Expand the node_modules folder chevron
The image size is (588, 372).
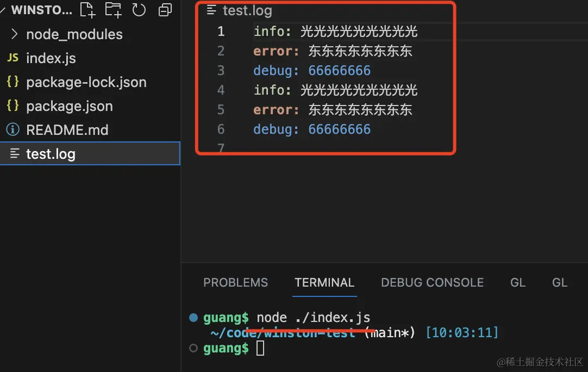pyautogui.click(x=14, y=34)
